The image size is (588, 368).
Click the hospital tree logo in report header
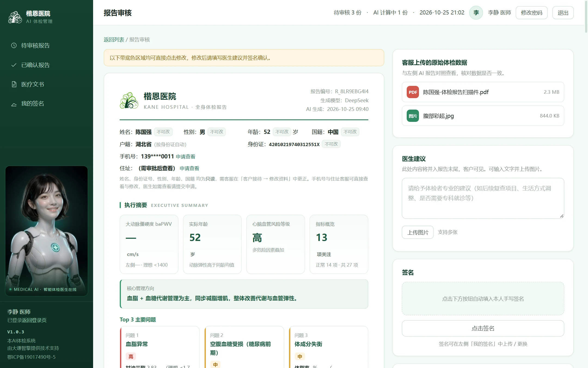129,101
